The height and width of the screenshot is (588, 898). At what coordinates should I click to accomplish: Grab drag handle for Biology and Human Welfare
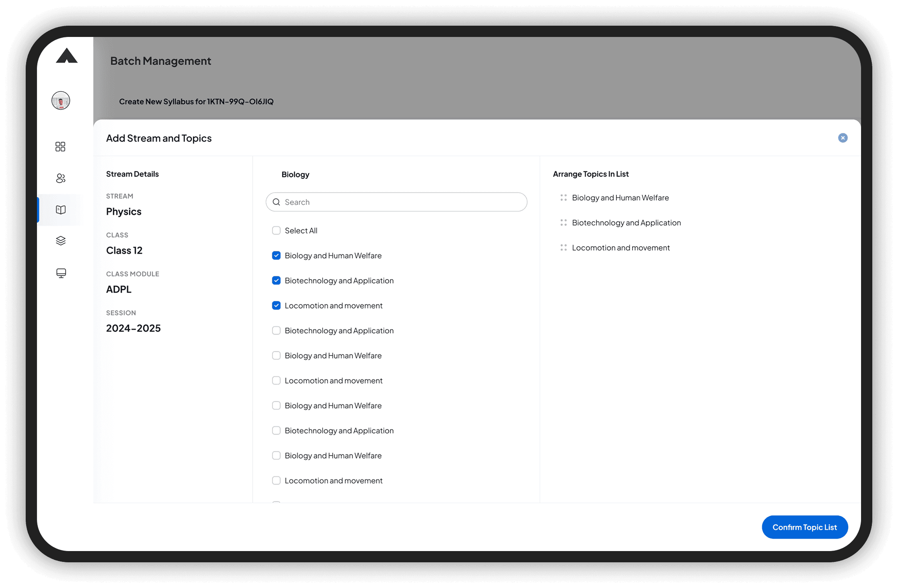[x=563, y=198]
